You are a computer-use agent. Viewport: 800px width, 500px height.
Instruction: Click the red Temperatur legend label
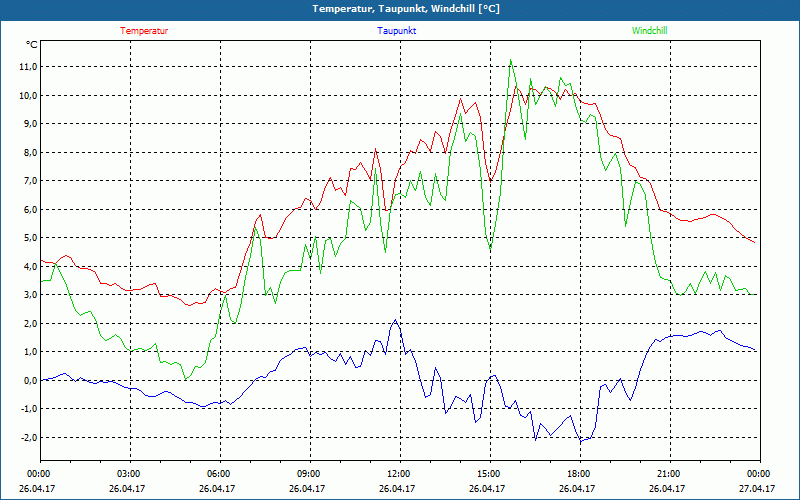click(x=144, y=31)
